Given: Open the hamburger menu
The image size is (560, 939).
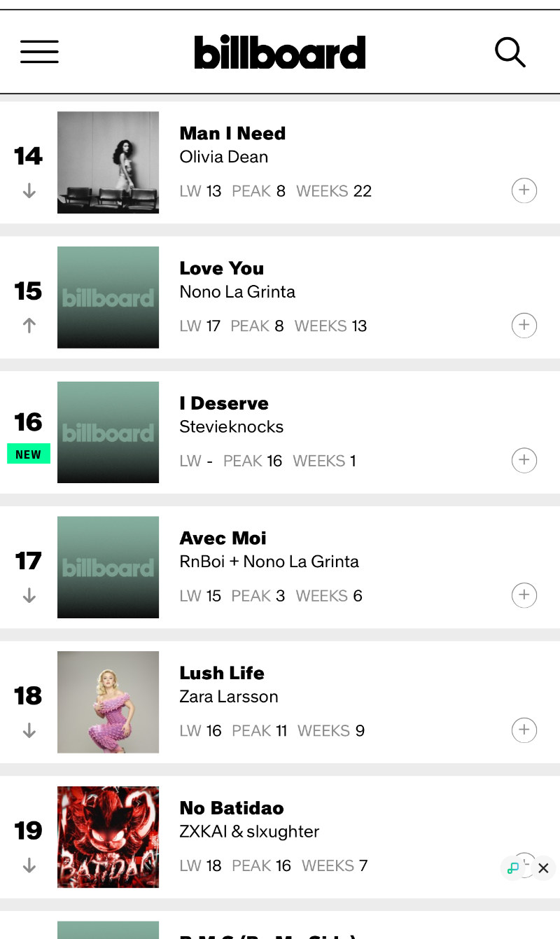Looking at the screenshot, I should click(x=39, y=52).
